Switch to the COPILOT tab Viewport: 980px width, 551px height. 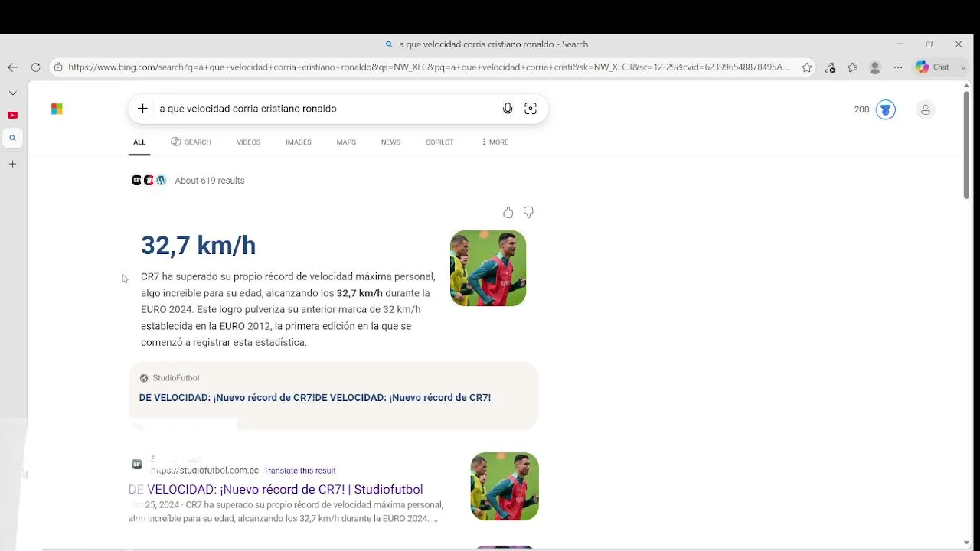tap(439, 142)
